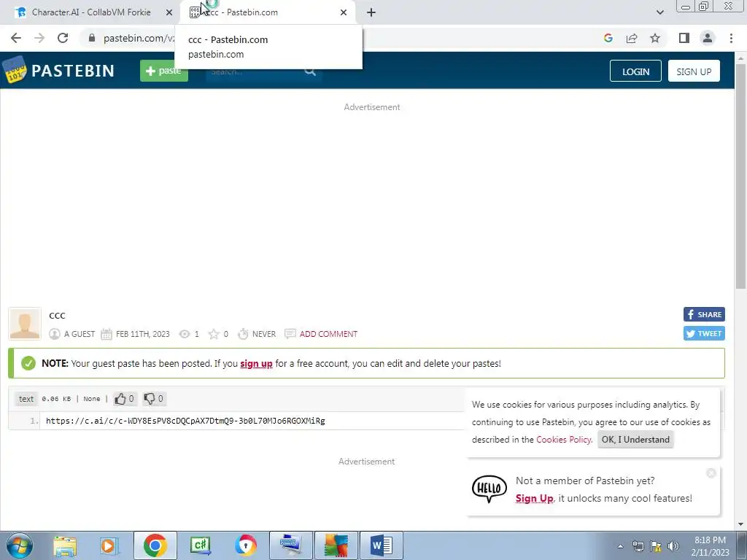Click the star rating icon next to 0
747x560 pixels.
(x=214, y=334)
